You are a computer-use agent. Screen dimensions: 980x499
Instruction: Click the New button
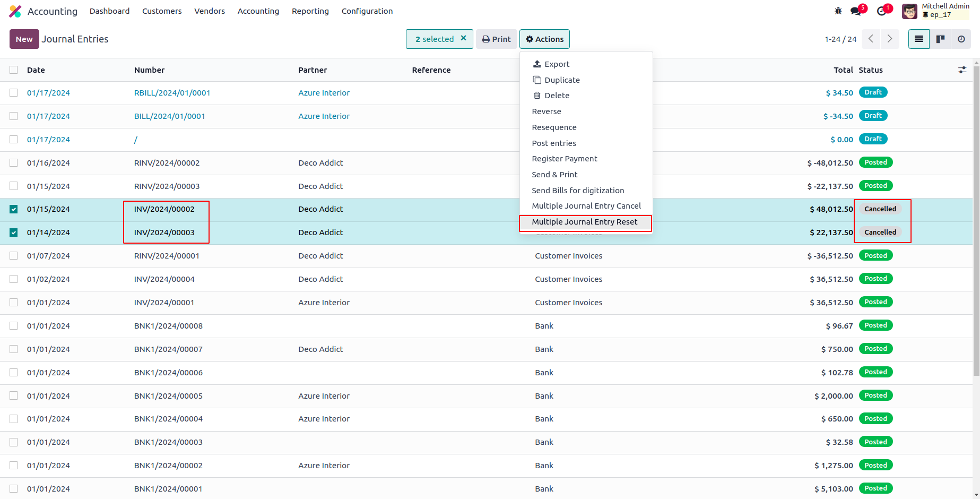coord(24,39)
